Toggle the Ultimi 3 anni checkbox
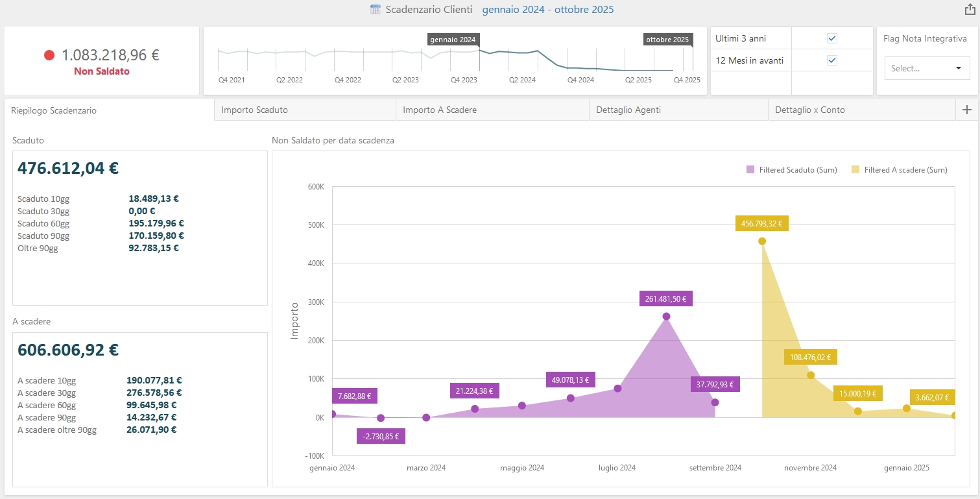This screenshot has width=980, height=499. click(x=832, y=38)
